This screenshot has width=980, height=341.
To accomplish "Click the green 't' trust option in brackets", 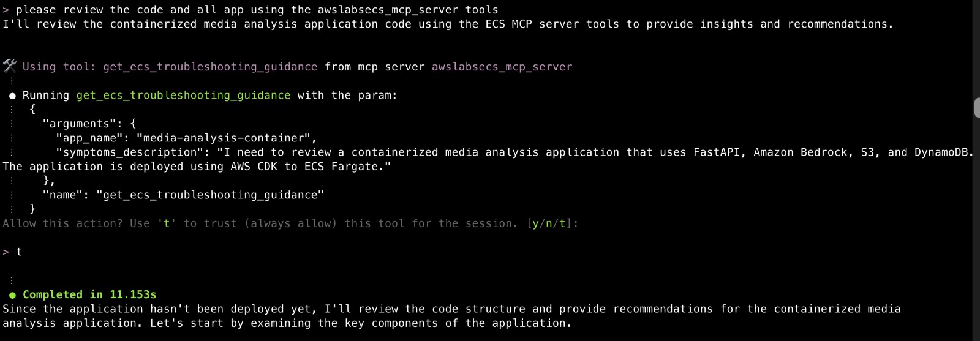I will click(562, 223).
